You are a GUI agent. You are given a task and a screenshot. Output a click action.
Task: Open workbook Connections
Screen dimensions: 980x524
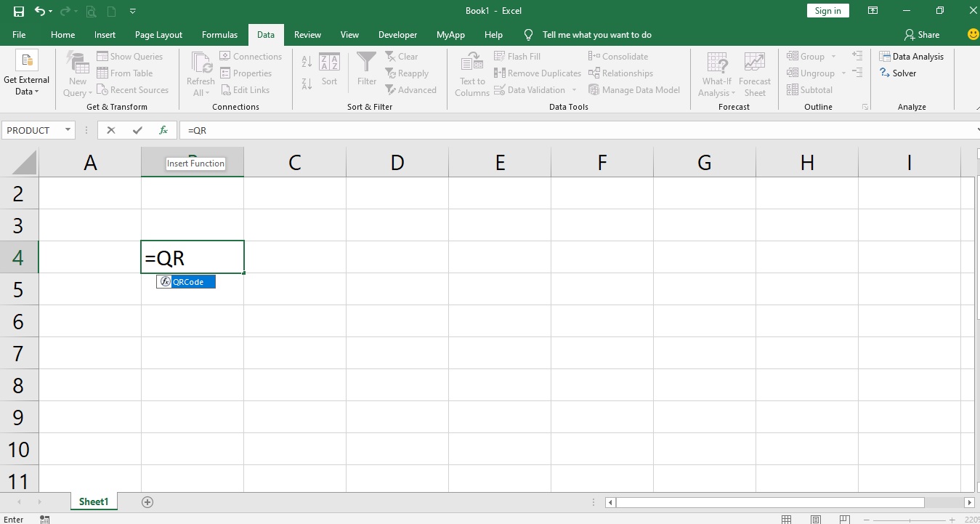(250, 56)
